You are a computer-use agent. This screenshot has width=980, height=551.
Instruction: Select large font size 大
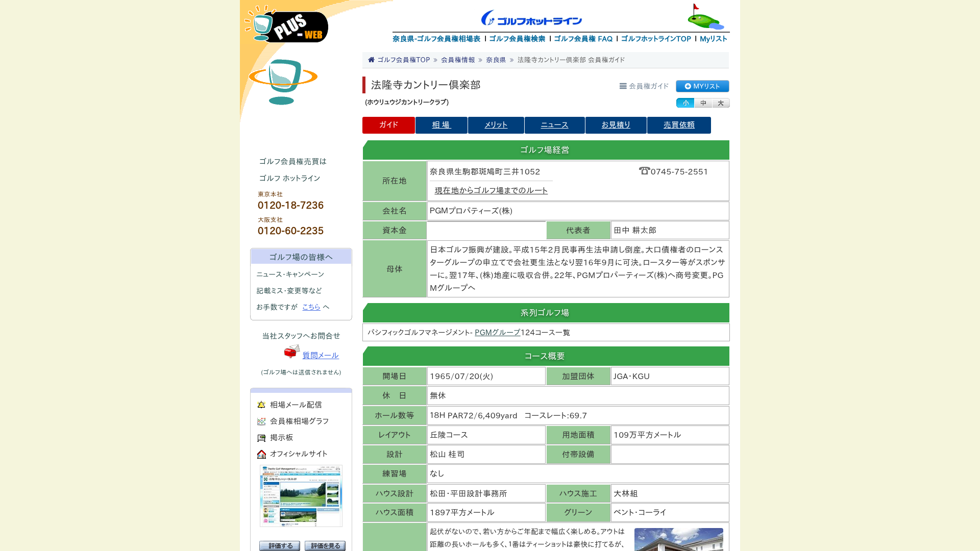click(x=721, y=103)
